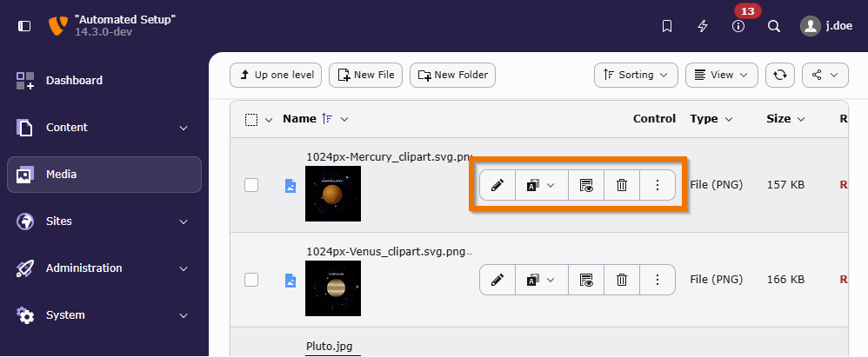Delete the Mercury clipart file
Viewport: 868px width, 357px height.
tap(622, 185)
